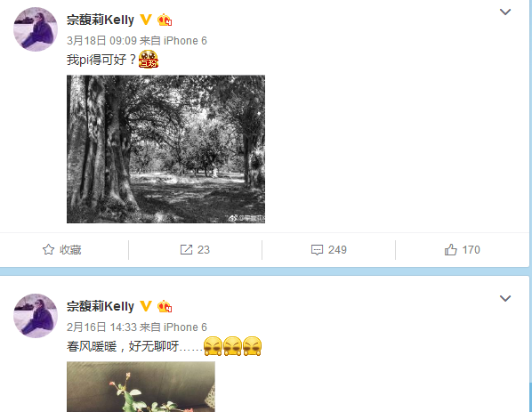Enlarge the black-and-white trees photo
Viewport: 532px width, 412px height.
[165, 149]
